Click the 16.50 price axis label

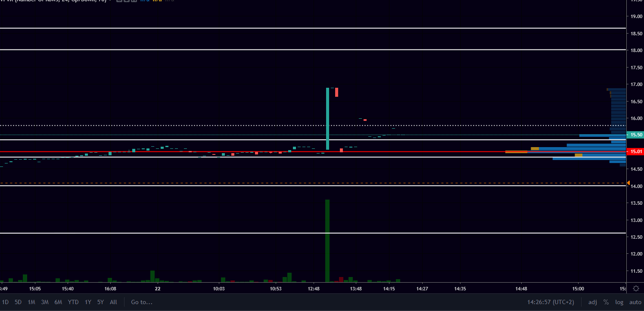[637, 102]
